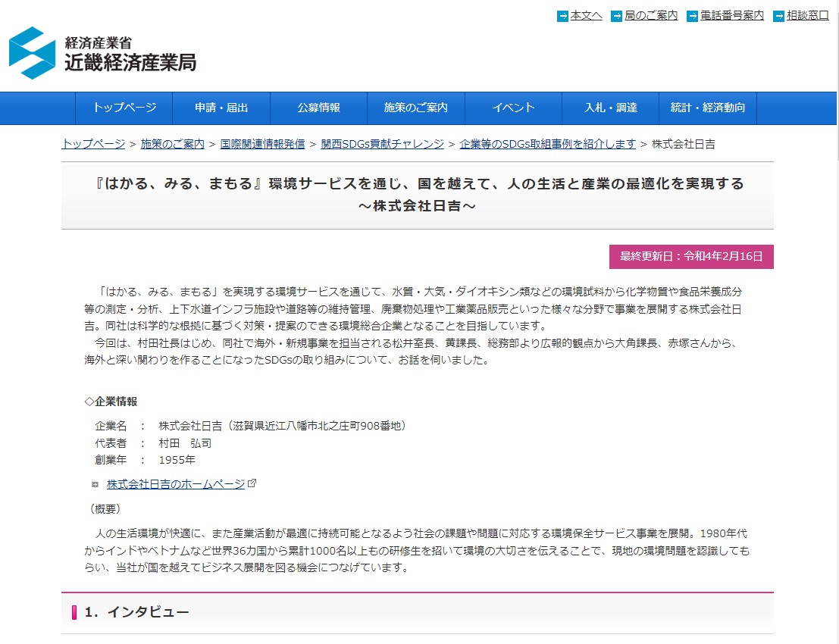Select トップページ in the navigation bar
Viewport: 839px width, 644px height.
(124, 108)
